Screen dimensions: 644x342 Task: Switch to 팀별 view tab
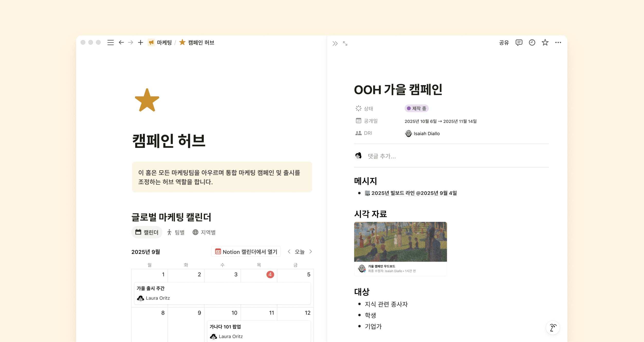(176, 232)
